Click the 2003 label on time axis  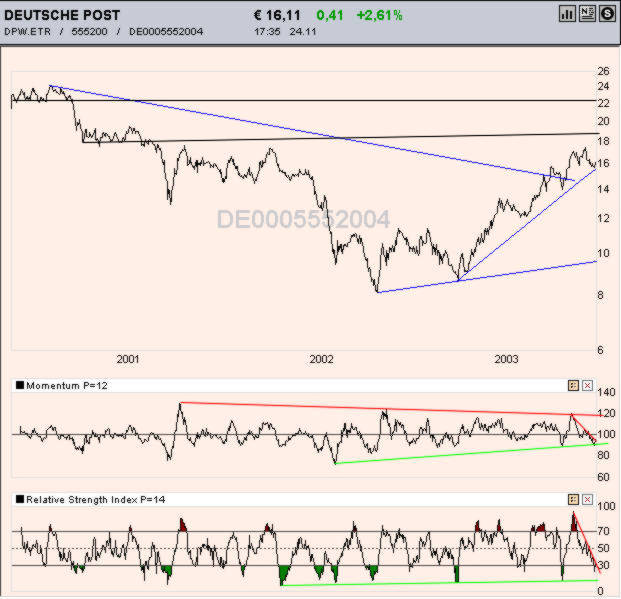point(506,359)
